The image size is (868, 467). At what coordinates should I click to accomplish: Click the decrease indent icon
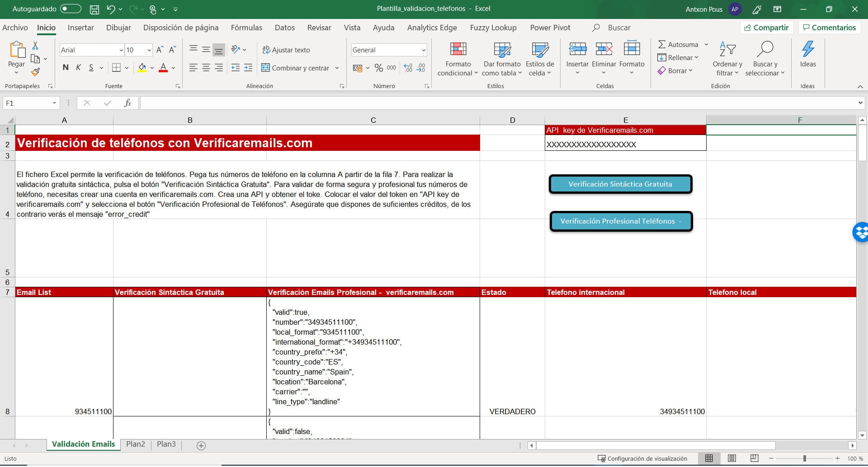pos(236,68)
